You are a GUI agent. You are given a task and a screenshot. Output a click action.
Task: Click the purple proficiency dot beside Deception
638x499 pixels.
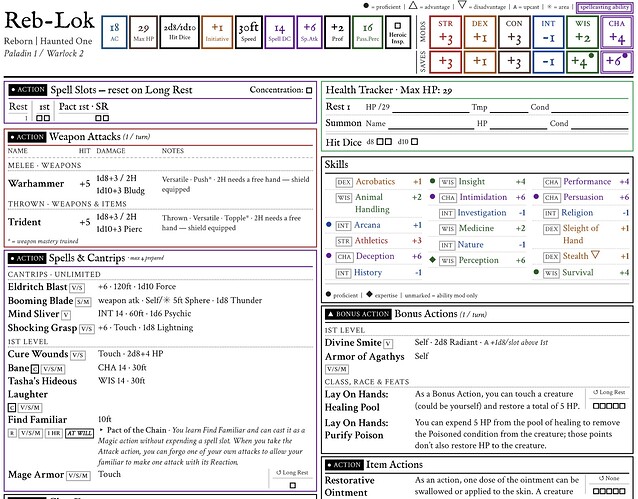click(x=329, y=256)
